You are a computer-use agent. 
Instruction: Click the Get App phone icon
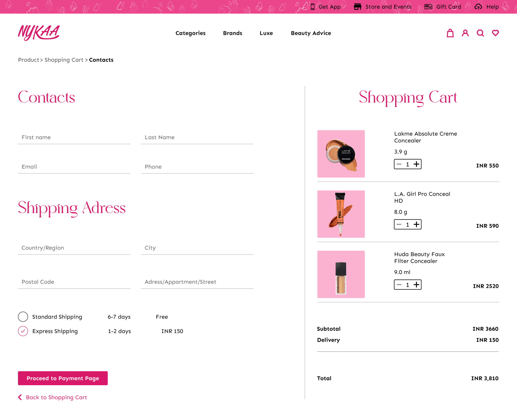point(312,7)
